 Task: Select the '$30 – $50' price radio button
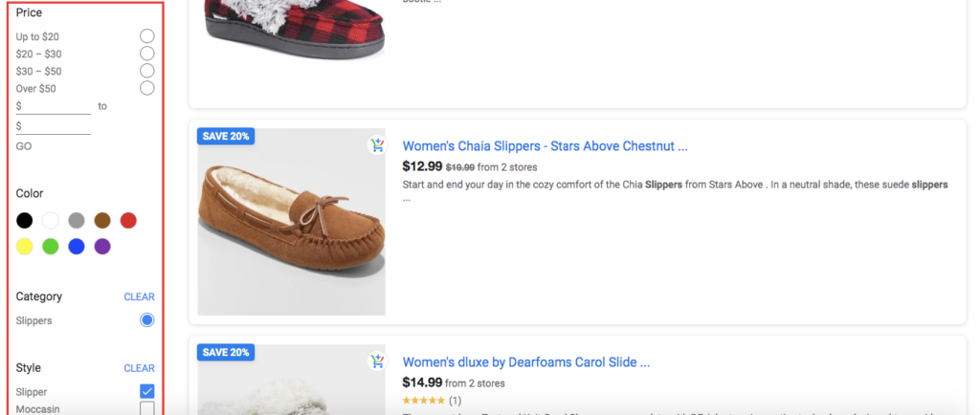(146, 71)
